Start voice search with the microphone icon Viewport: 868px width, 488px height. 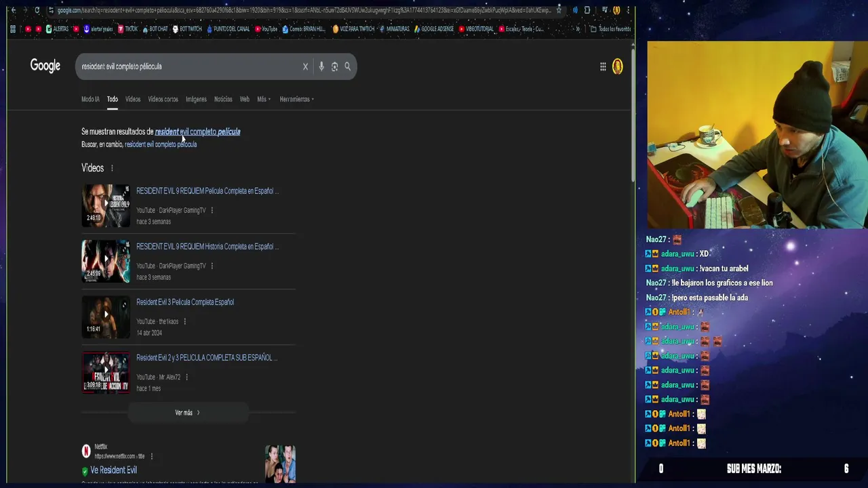point(321,66)
